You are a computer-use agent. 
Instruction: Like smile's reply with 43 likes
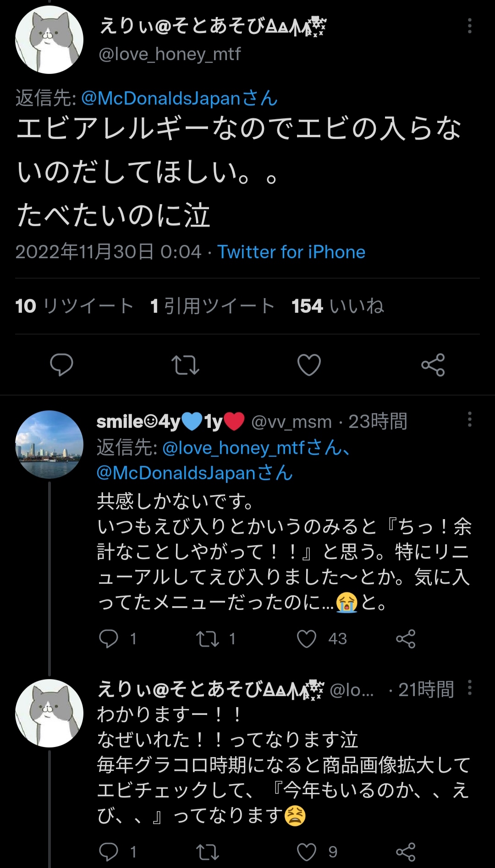(307, 639)
